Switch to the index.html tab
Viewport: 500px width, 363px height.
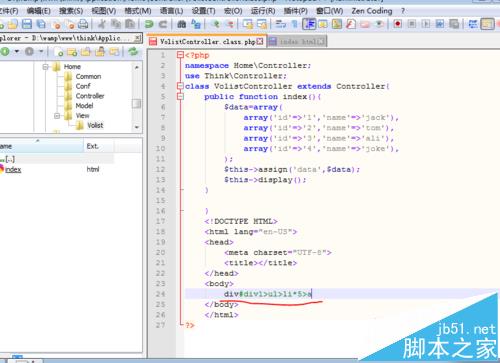(x=297, y=41)
